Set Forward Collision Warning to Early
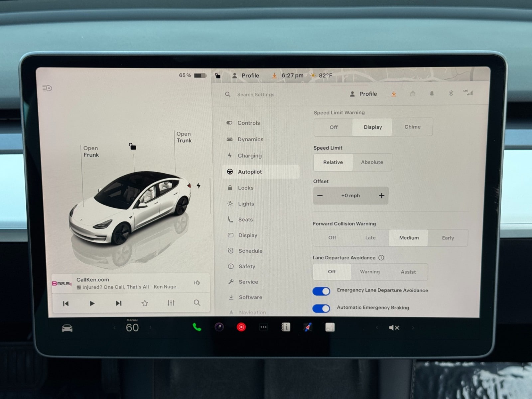Image resolution: width=532 pixels, height=399 pixels. coord(448,238)
